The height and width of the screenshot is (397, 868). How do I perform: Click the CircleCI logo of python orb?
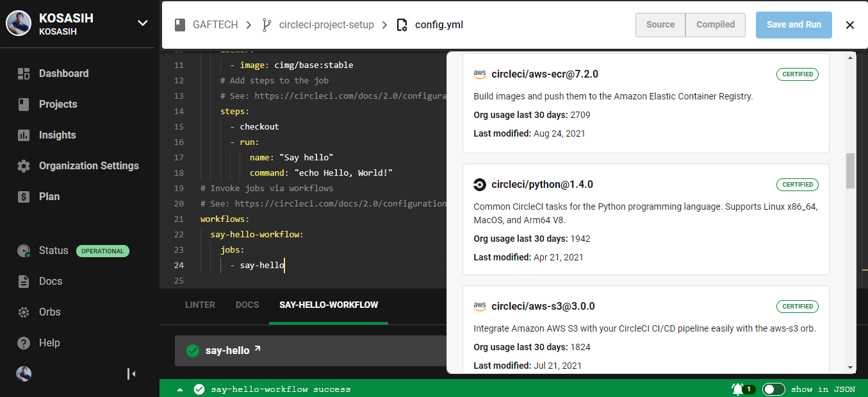click(480, 185)
